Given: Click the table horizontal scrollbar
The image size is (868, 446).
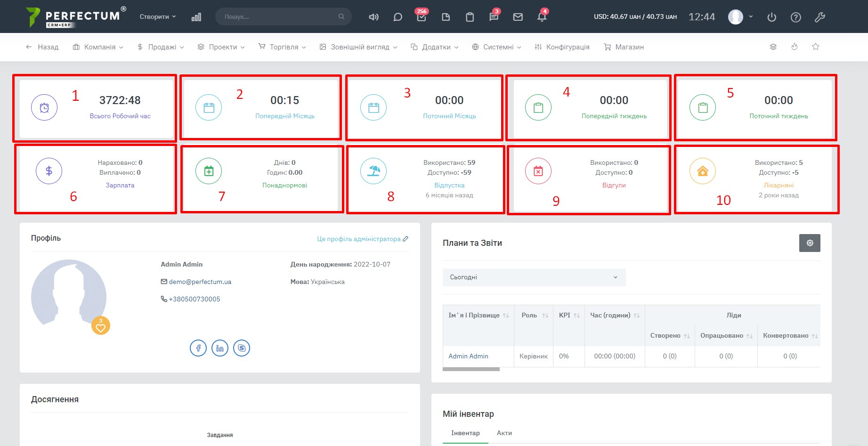Looking at the screenshot, I should [471, 369].
